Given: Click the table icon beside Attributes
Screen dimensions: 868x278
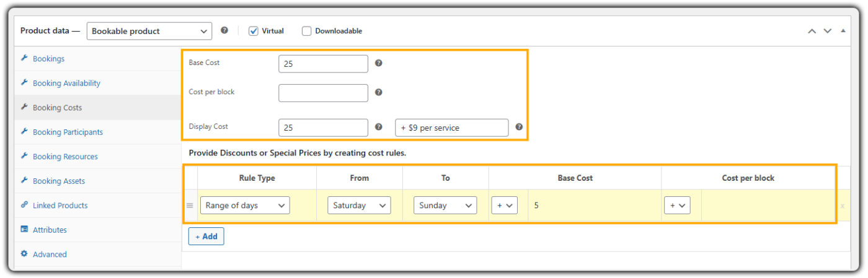Looking at the screenshot, I should [x=24, y=229].
